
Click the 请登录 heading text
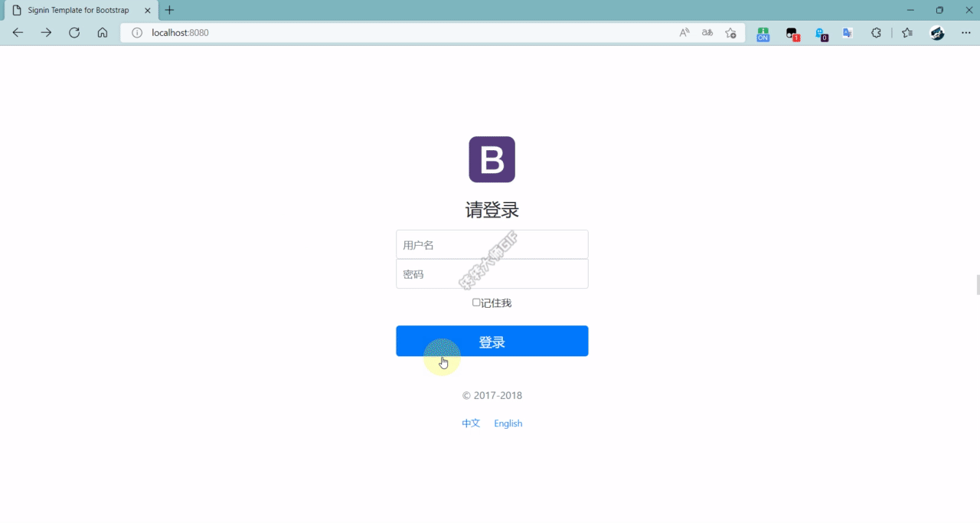(492, 210)
